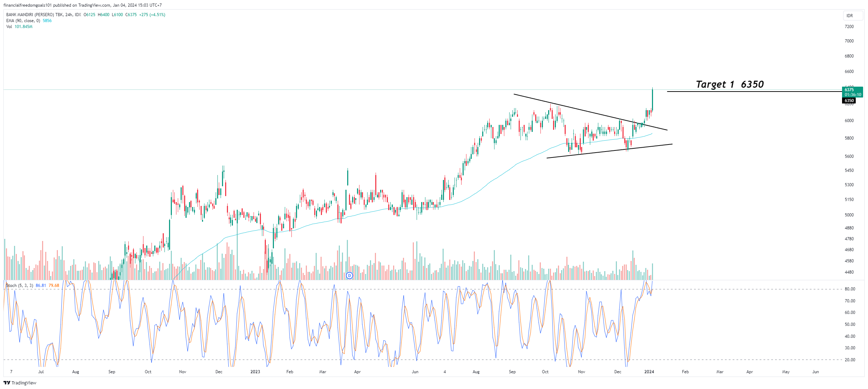Click the black 6350 price line label
868x389 pixels.
849,101
